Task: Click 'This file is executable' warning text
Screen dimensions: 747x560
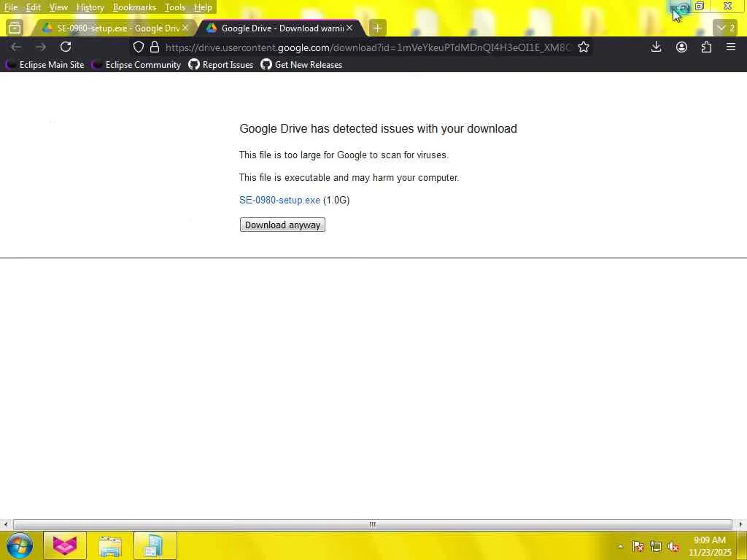Action: [x=349, y=178]
